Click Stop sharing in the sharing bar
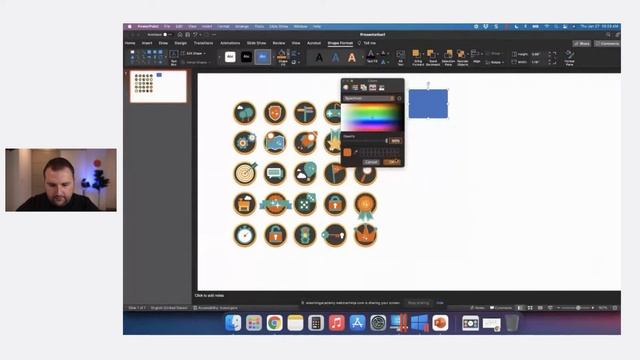640x360 pixels. pyautogui.click(x=418, y=303)
